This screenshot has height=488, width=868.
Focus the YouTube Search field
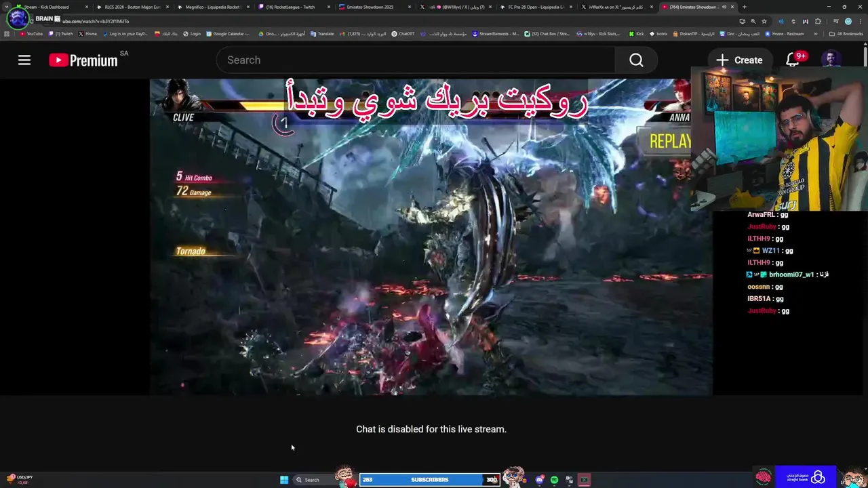point(415,60)
